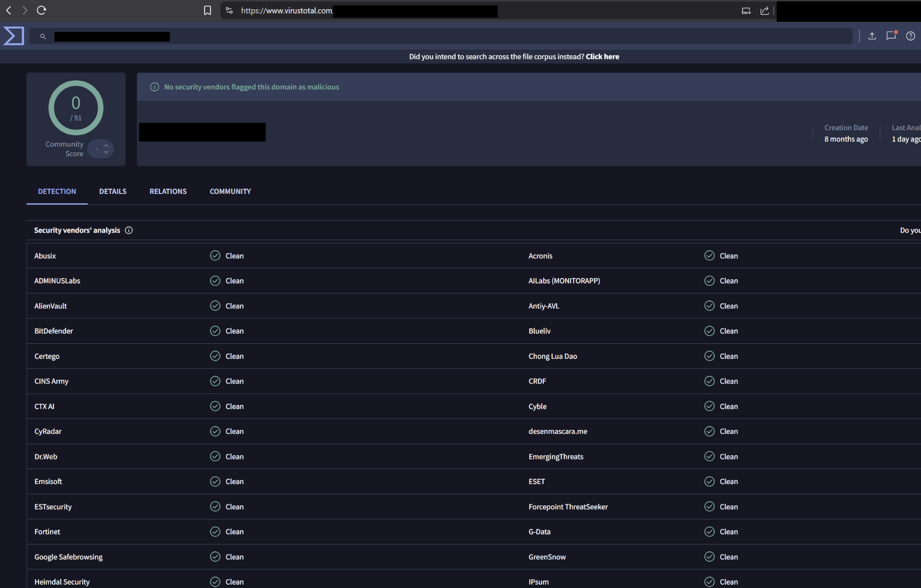Viewport: 921px width, 588px height.
Task: Open the DETAILS tab
Action: [113, 191]
